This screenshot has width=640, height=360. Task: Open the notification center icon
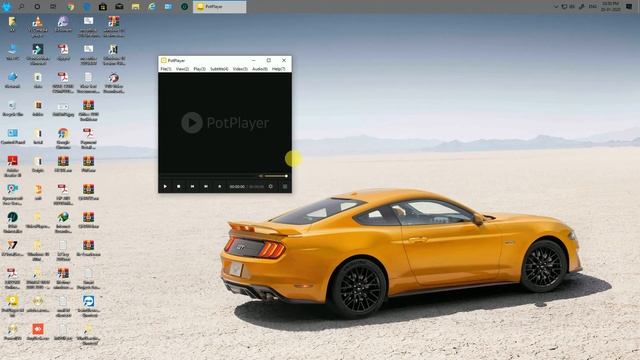[629, 7]
